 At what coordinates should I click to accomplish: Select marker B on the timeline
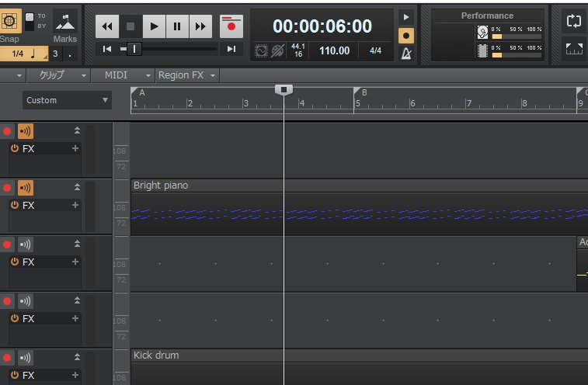360,92
